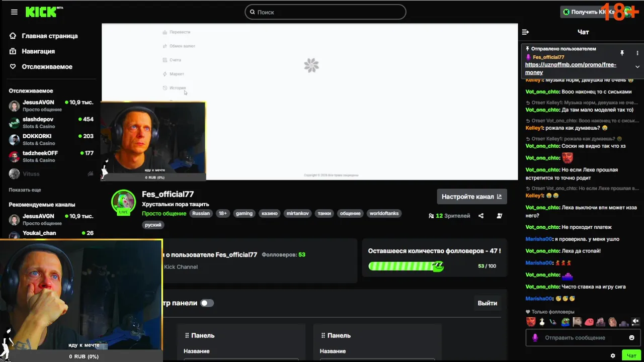Send message with the green Чат button
The width and height of the screenshot is (644, 362).
[631, 355]
